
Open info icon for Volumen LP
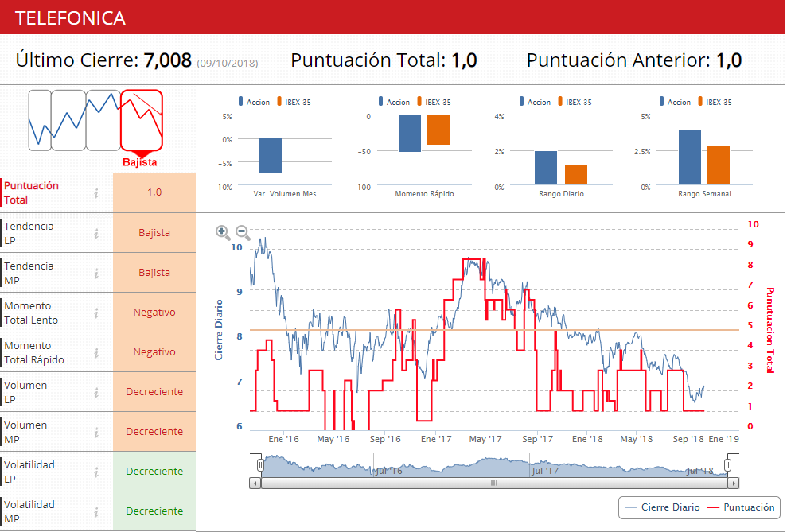96,393
